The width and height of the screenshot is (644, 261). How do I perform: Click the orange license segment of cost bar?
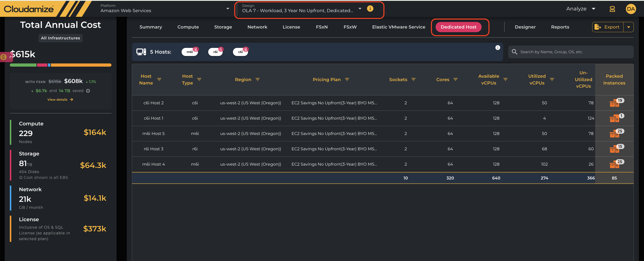click(81, 65)
